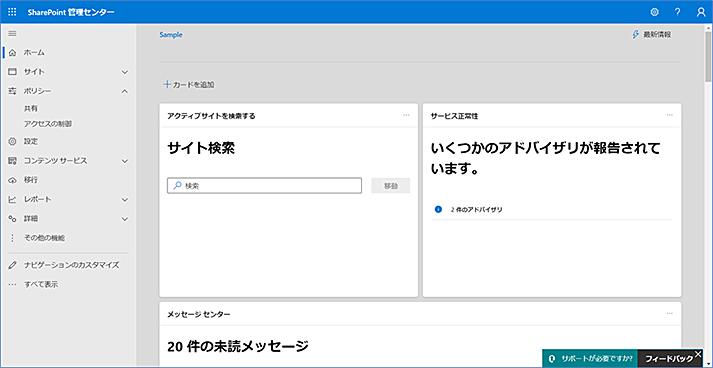Click the plus icon of カードを追加
The width and height of the screenshot is (713, 368).
click(167, 85)
